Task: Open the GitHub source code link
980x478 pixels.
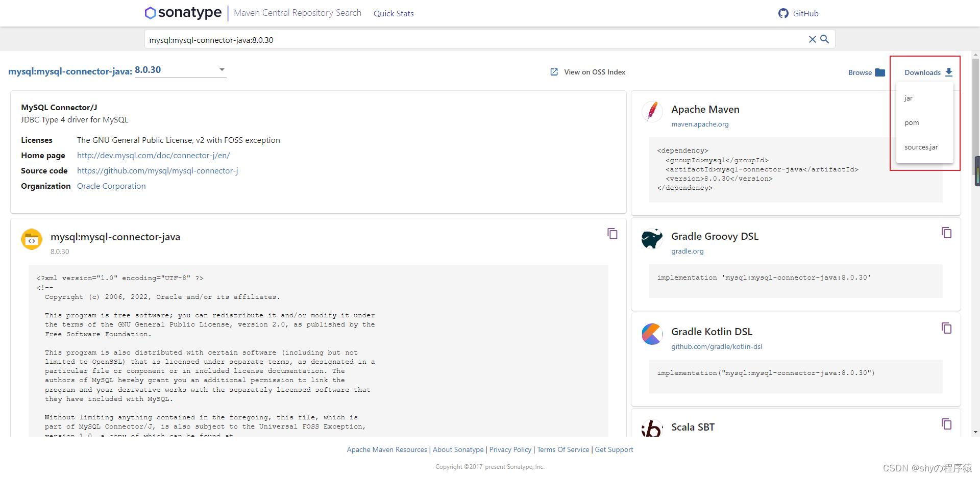Action: (157, 171)
